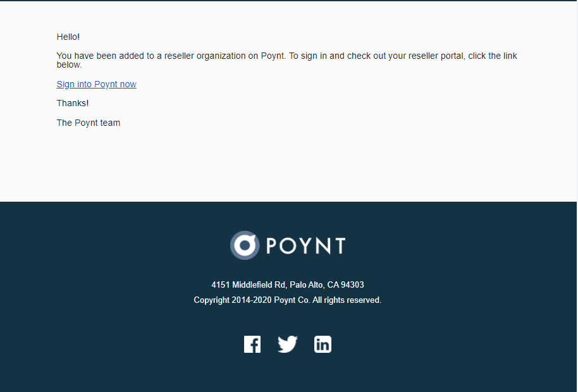Click the Copyright 2014-2020 Poynt Co. line
578x392 pixels.
click(x=288, y=300)
